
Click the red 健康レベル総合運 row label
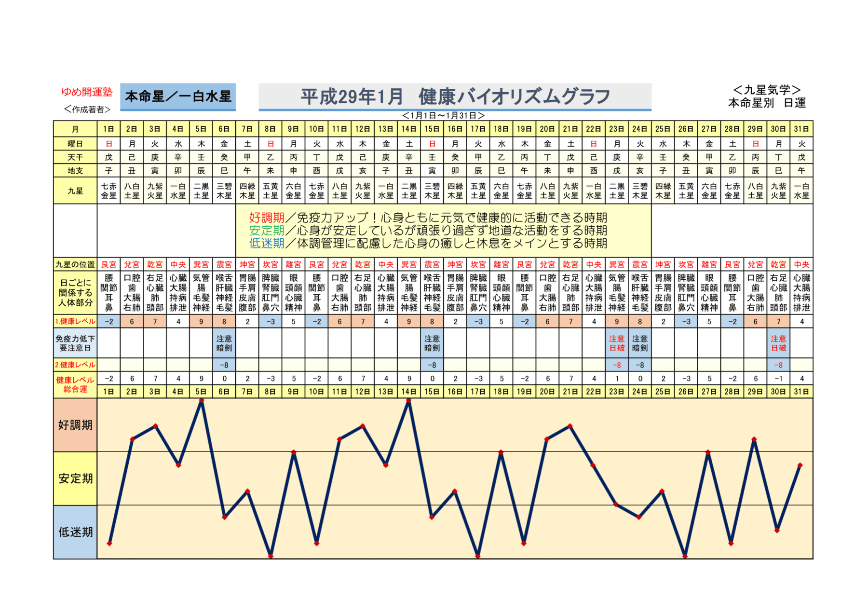pos(75,384)
